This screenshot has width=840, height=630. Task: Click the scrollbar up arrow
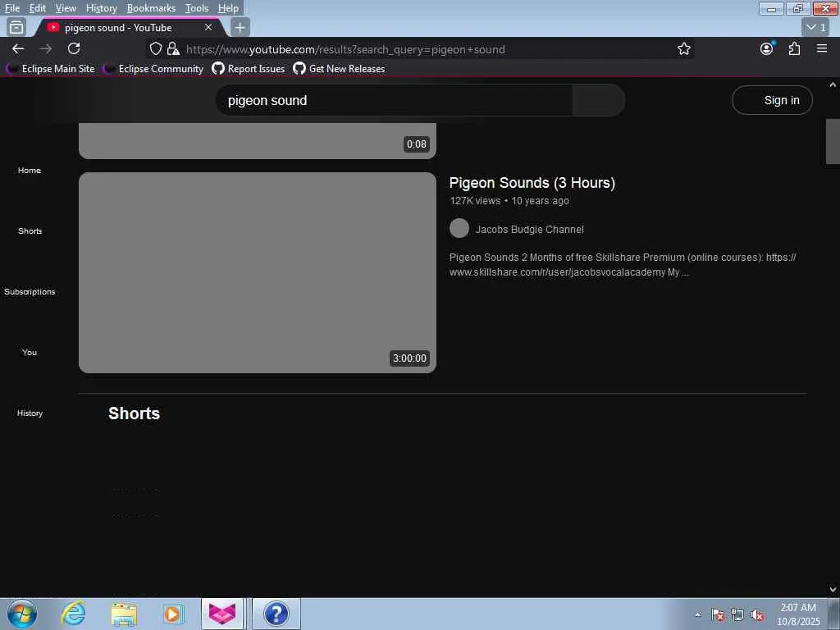click(x=833, y=84)
